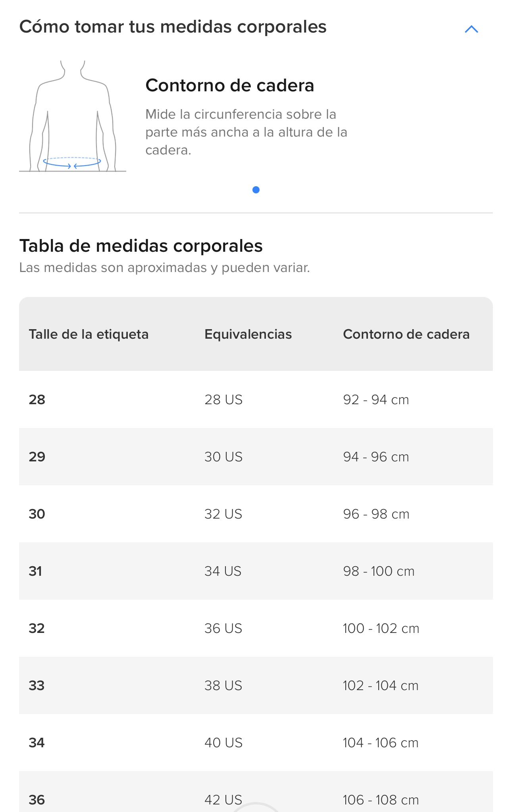The height and width of the screenshot is (812, 512).
Task: Click the '92 - 94 cm' hip measurement
Action: pyautogui.click(x=376, y=399)
